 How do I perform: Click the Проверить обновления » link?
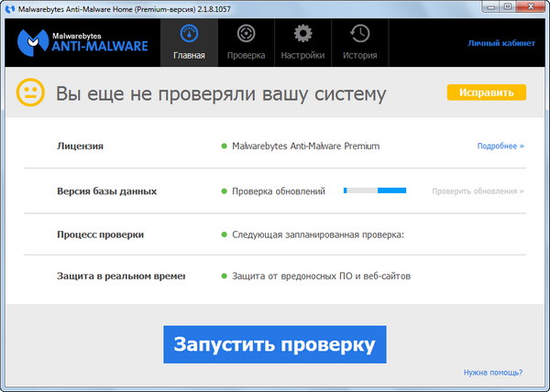[478, 191]
